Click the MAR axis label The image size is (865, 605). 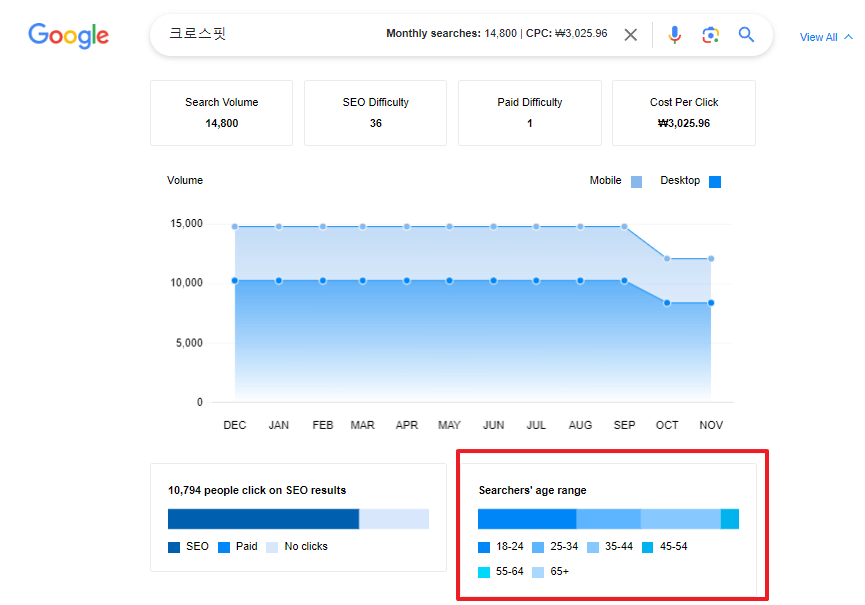coord(362,425)
